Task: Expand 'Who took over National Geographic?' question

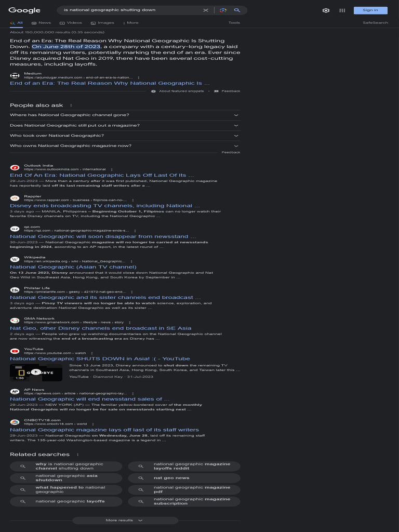Action: coord(125,136)
